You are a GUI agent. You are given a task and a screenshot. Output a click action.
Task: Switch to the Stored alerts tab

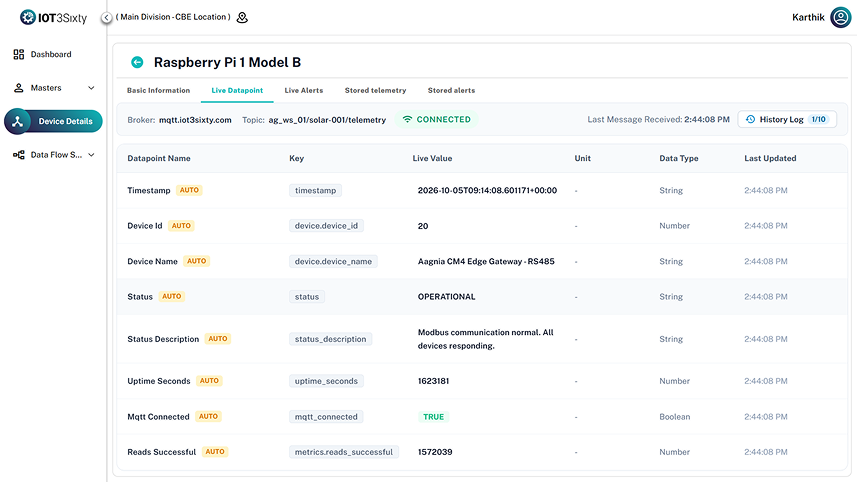(x=451, y=91)
